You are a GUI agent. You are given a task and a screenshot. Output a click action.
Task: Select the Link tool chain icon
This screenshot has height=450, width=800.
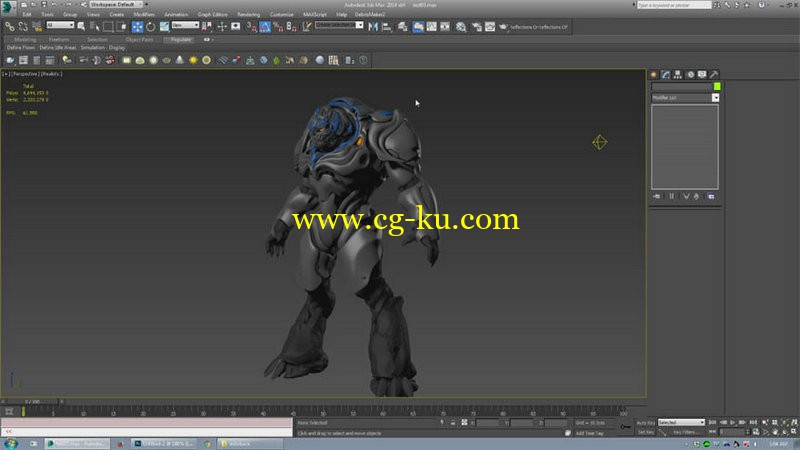[10, 27]
